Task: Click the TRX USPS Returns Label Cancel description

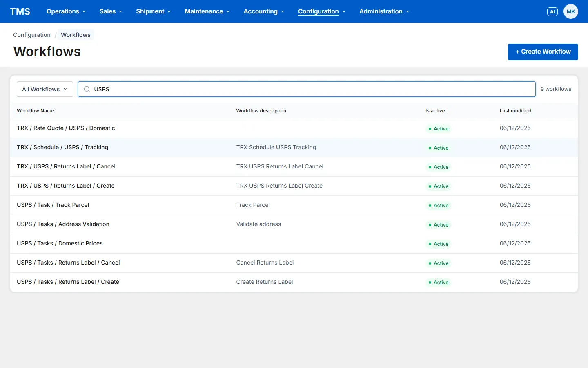Action: tap(280, 166)
